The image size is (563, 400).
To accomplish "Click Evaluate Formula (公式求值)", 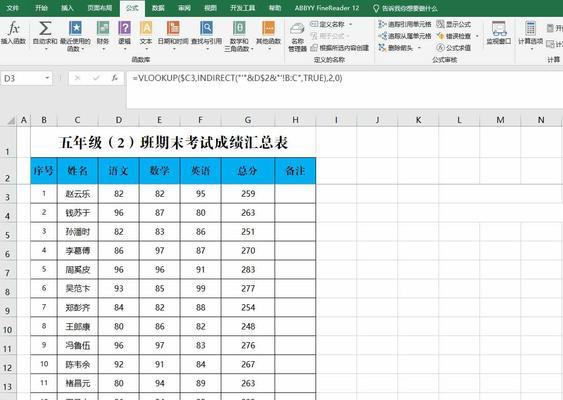I will point(453,47).
